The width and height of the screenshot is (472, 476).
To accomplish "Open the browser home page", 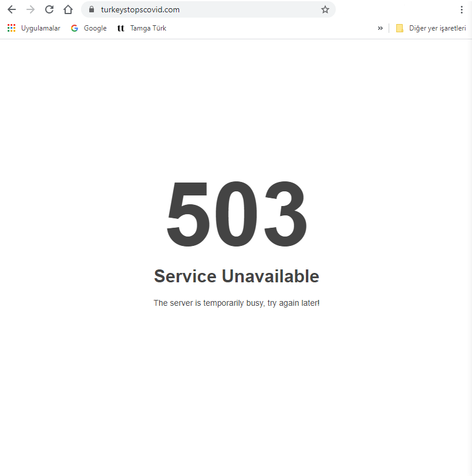I will coord(68,10).
